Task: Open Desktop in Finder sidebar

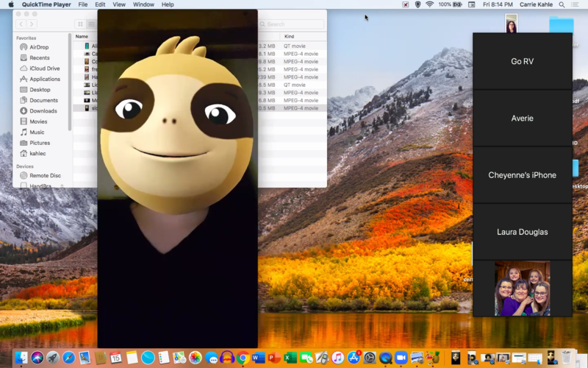Action: click(x=40, y=89)
